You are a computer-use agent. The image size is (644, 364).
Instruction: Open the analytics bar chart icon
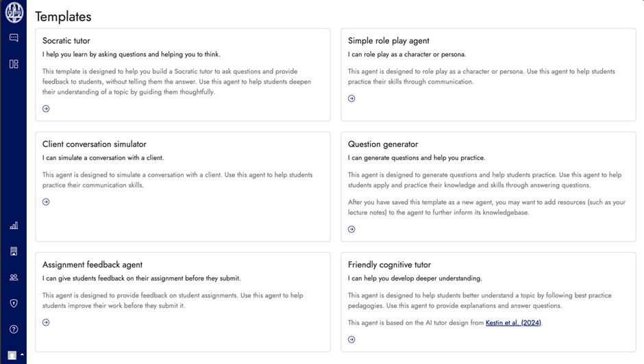pyautogui.click(x=14, y=225)
